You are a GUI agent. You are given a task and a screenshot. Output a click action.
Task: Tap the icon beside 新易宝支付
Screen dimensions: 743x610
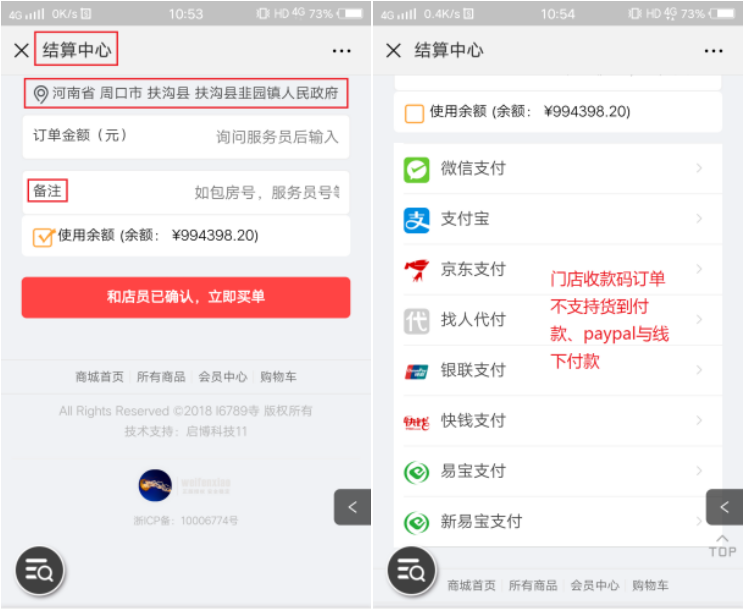tap(416, 522)
